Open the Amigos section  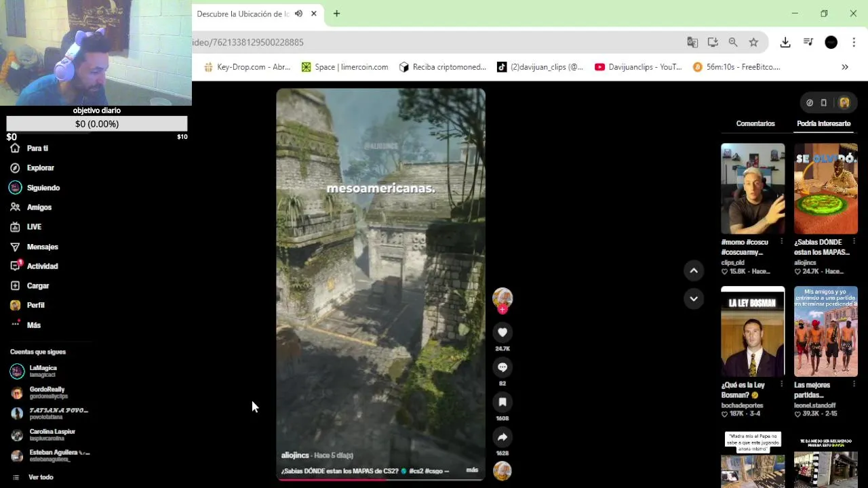(x=31, y=207)
